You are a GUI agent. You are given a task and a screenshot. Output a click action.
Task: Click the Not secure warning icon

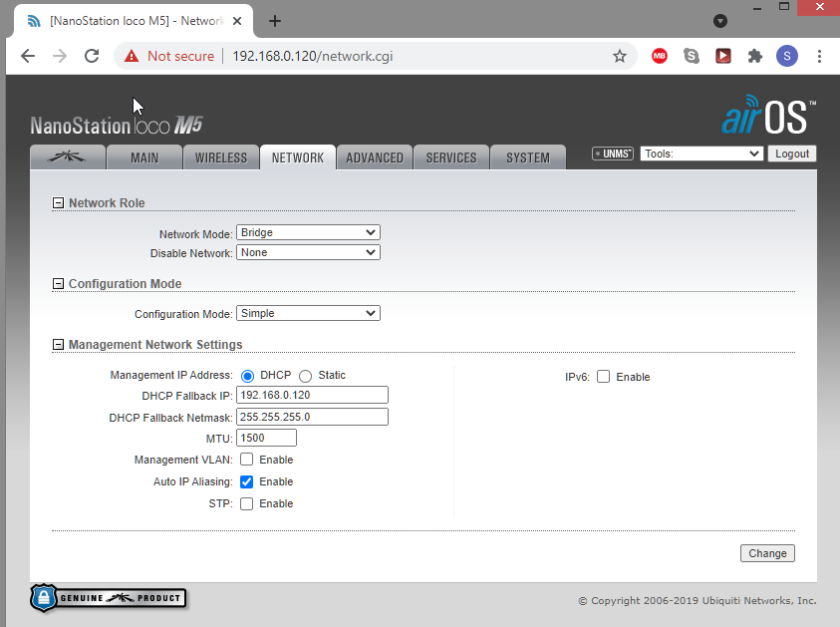pos(132,56)
